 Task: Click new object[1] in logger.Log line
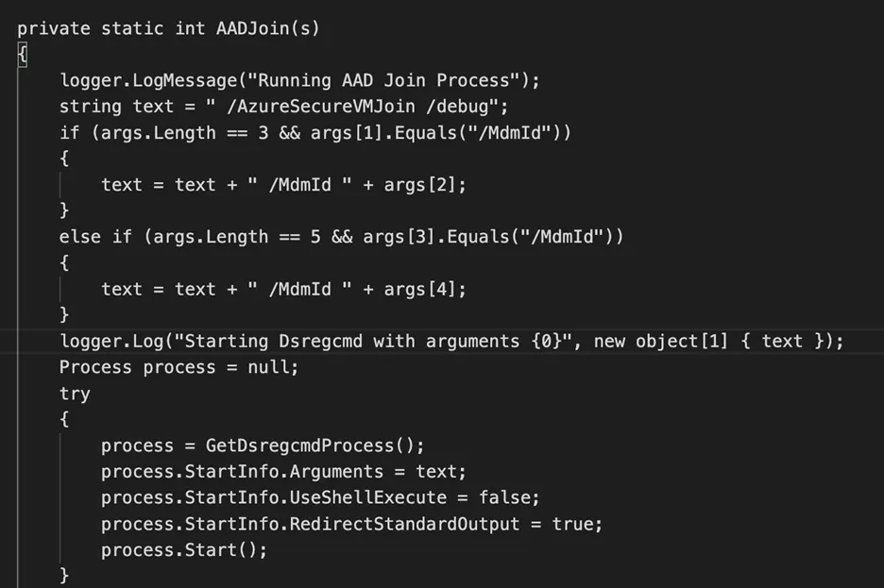[x=661, y=341]
